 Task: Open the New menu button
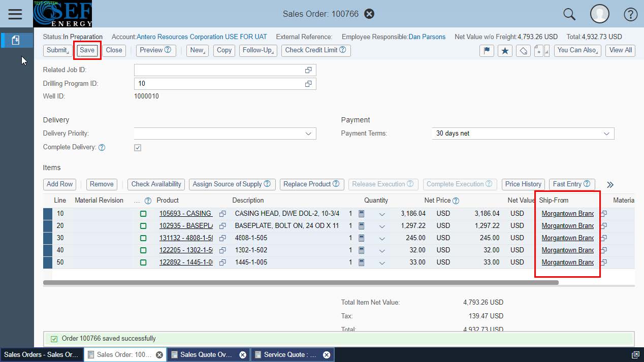click(x=198, y=50)
